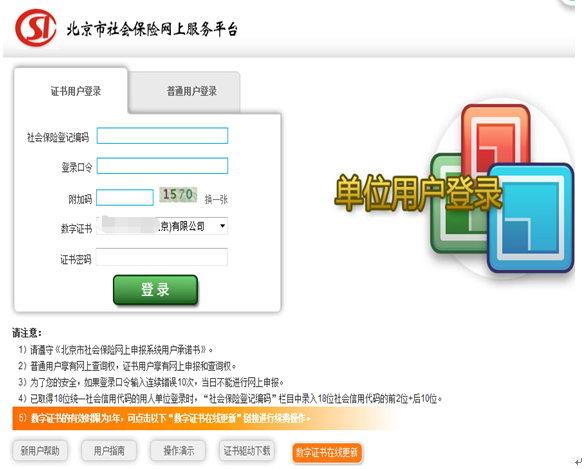
Task: Click the 证书密码 input field
Action: pyautogui.click(x=162, y=257)
